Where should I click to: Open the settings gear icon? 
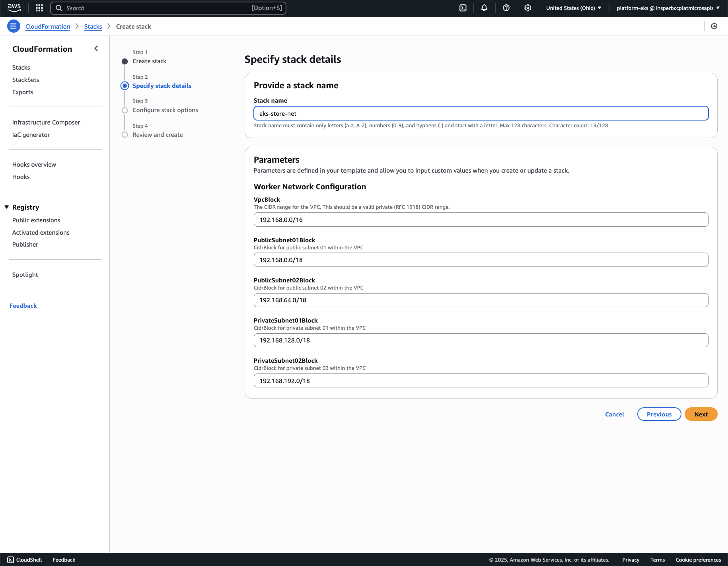pos(528,8)
